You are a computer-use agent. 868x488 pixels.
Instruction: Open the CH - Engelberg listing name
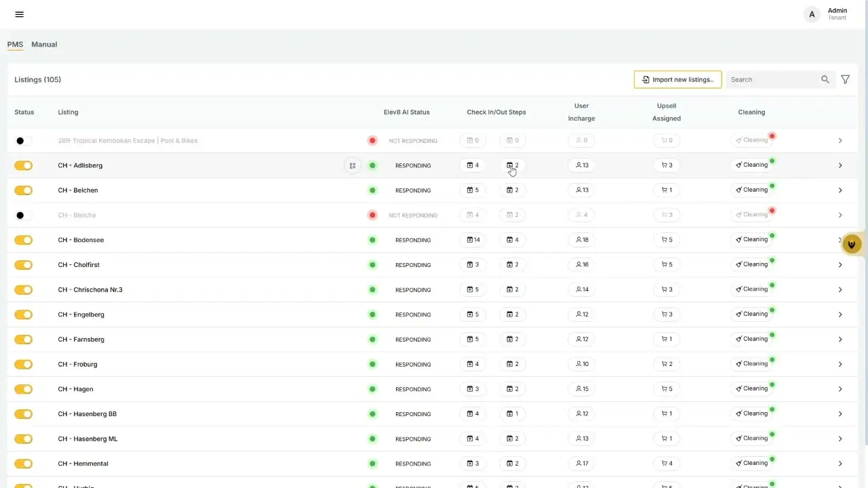click(81, 314)
